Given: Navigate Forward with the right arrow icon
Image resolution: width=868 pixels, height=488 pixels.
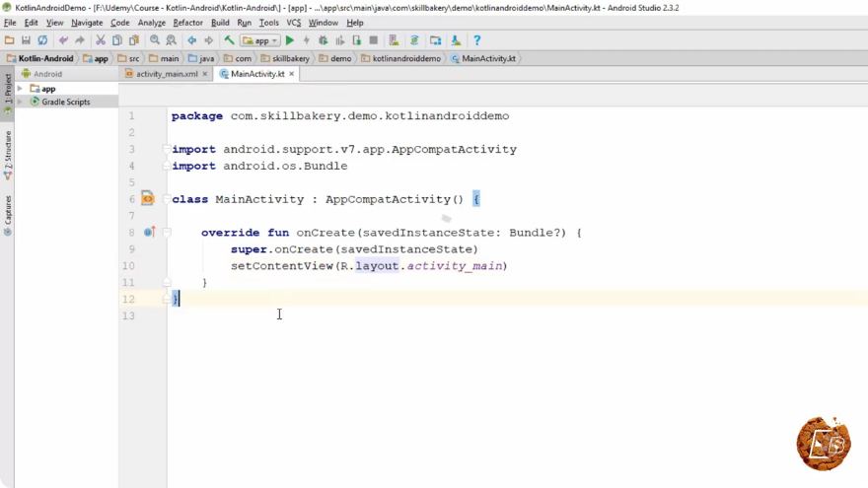Looking at the screenshot, I should (208, 40).
